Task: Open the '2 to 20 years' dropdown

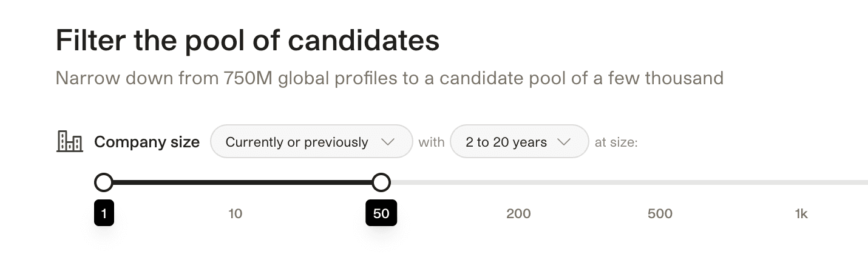Action: coord(506,142)
